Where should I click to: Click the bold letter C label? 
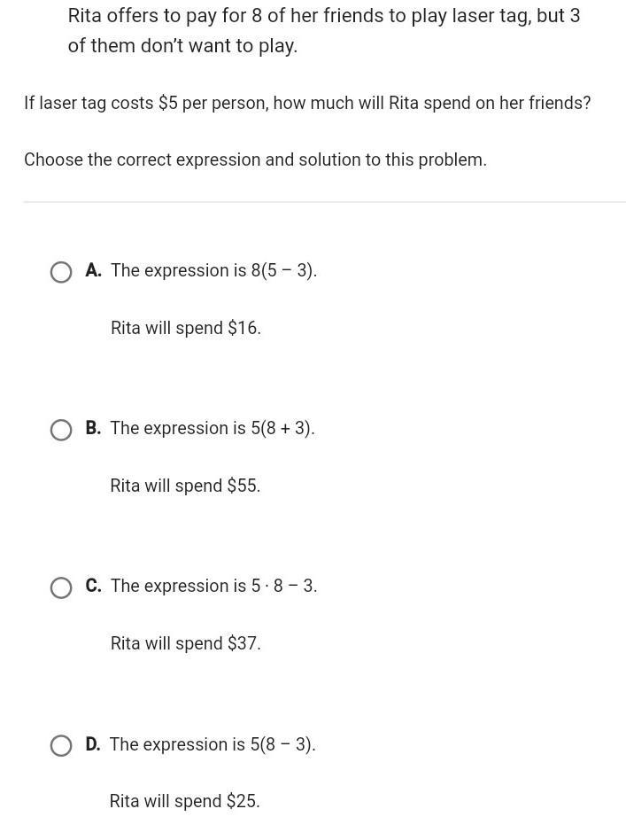pyautogui.click(x=93, y=586)
